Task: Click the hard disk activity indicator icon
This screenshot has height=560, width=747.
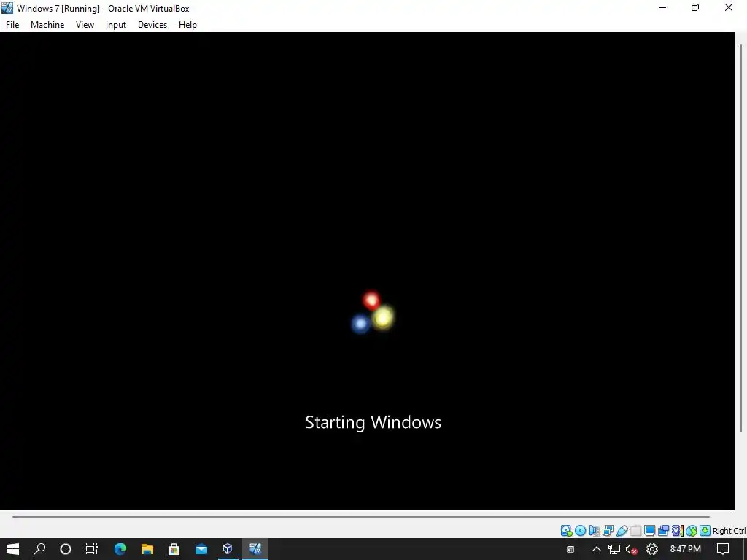Action: (x=566, y=531)
